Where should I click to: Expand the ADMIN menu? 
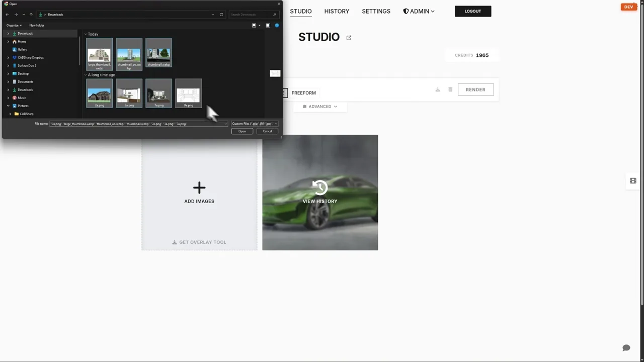[419, 11]
